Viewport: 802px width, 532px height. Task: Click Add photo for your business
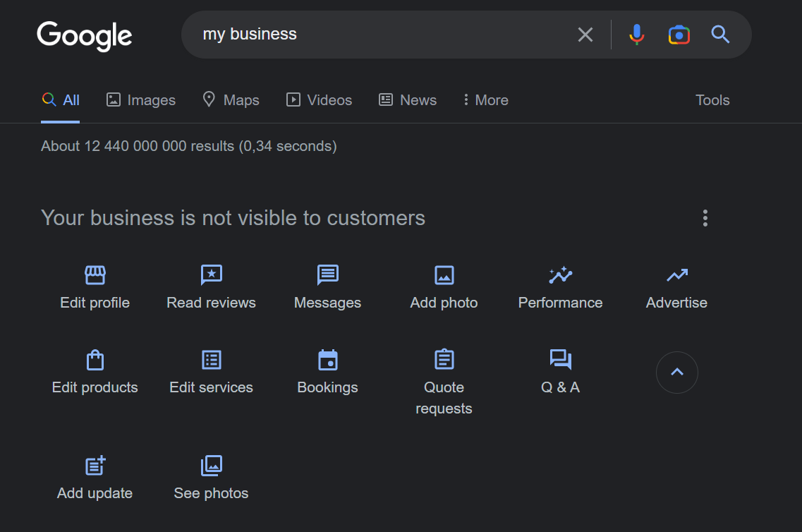point(444,286)
